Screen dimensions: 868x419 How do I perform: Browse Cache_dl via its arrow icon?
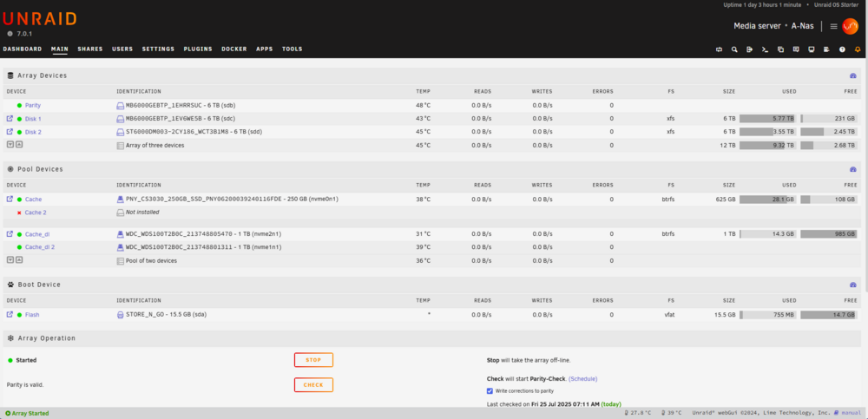pyautogui.click(x=10, y=234)
